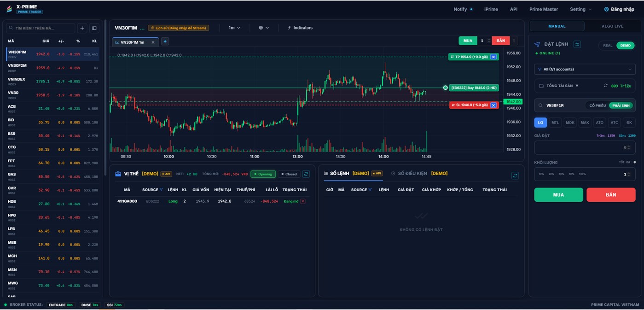The image size is (644, 310).
Task: Select MTL order type
Action: 555,123
